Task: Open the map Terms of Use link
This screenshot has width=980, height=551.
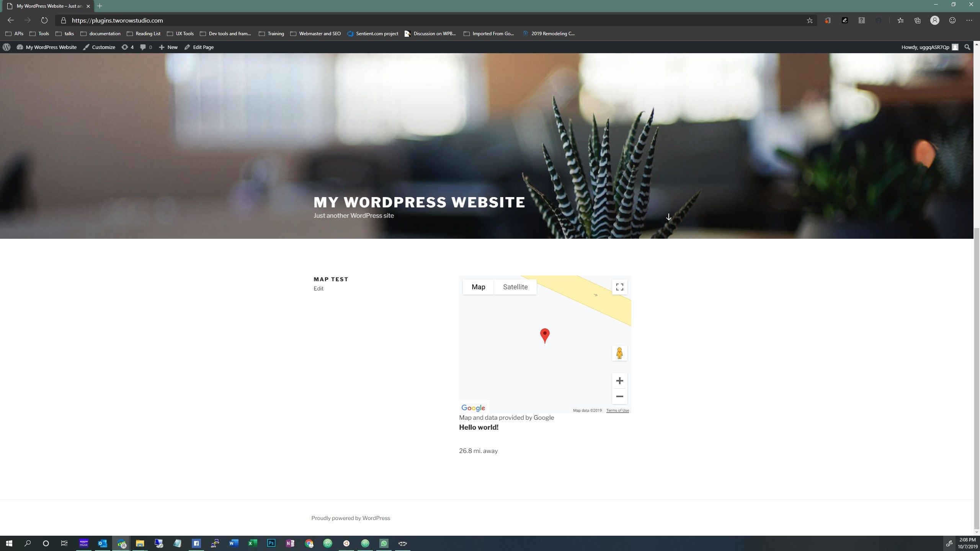Action: point(617,410)
